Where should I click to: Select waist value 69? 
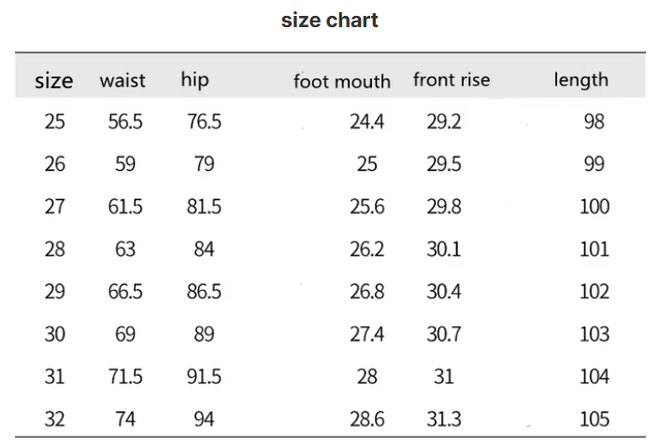pos(125,334)
